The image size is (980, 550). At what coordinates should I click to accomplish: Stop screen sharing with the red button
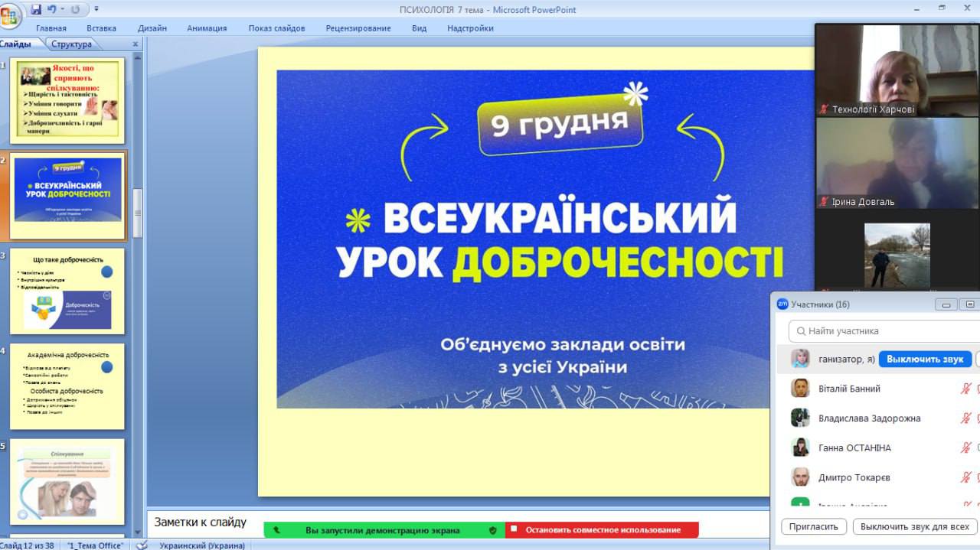602,529
